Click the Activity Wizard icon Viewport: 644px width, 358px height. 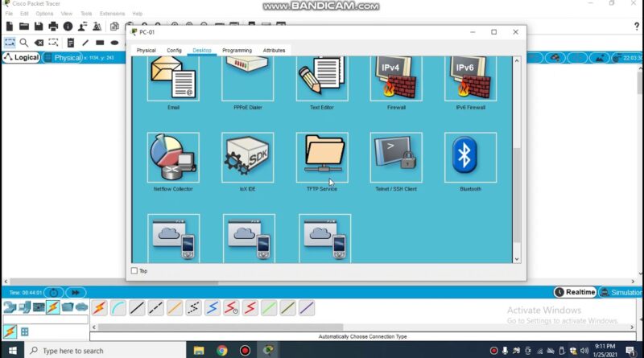click(97, 27)
